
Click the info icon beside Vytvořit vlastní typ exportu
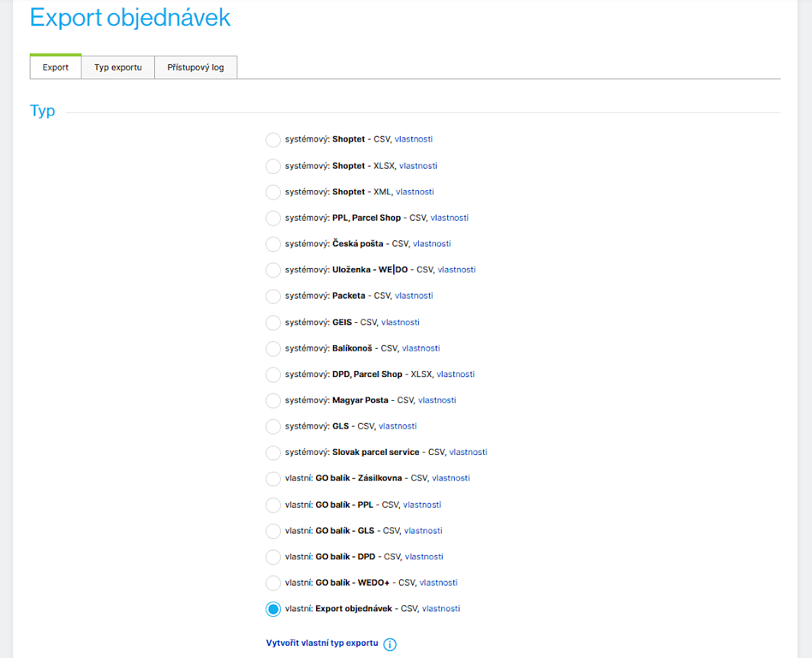point(390,644)
